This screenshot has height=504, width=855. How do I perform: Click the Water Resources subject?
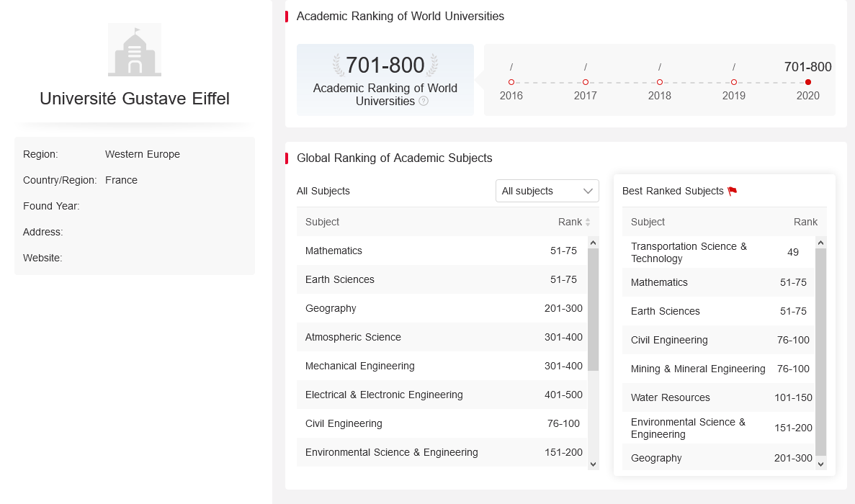pos(670,397)
